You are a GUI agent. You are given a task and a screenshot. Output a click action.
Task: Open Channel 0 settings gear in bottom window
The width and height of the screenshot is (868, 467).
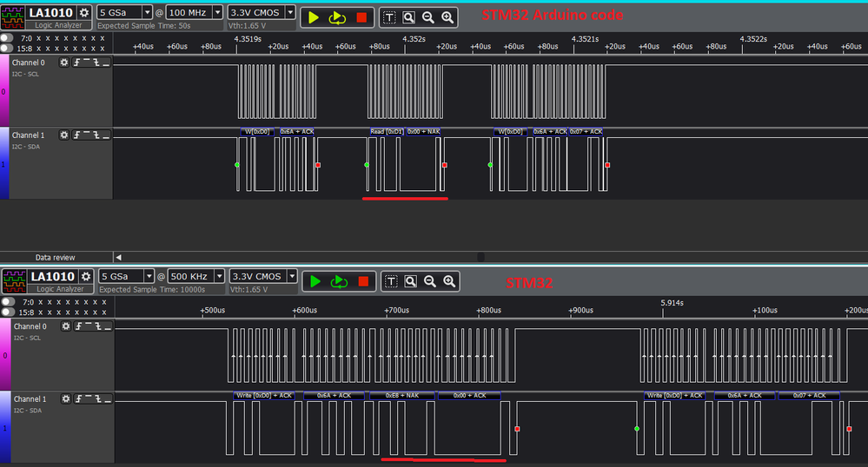point(66,326)
